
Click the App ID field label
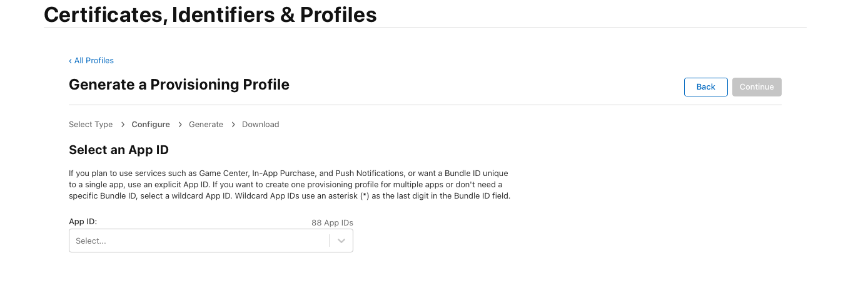pyautogui.click(x=83, y=222)
